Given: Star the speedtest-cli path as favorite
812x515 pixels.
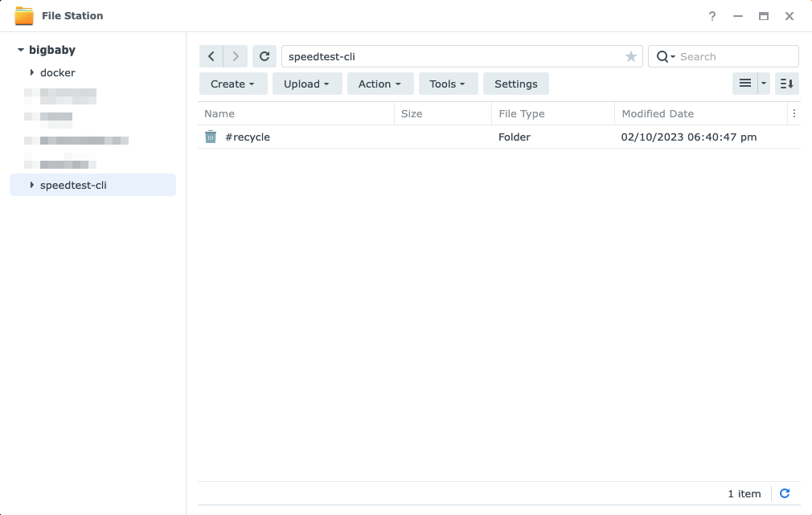Looking at the screenshot, I should coord(631,57).
